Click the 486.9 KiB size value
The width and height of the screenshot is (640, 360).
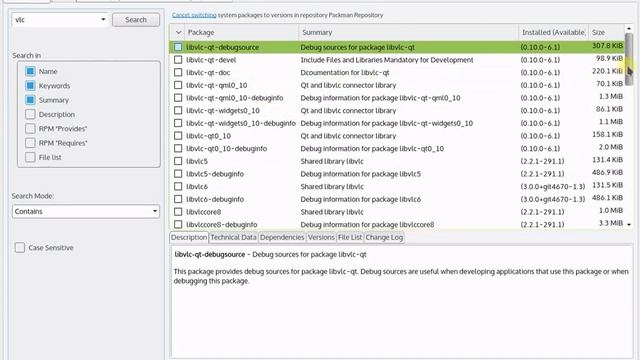pyautogui.click(x=607, y=172)
